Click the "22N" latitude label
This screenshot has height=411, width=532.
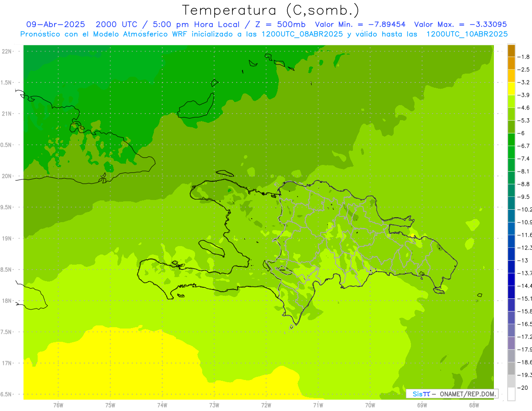pos(7,51)
